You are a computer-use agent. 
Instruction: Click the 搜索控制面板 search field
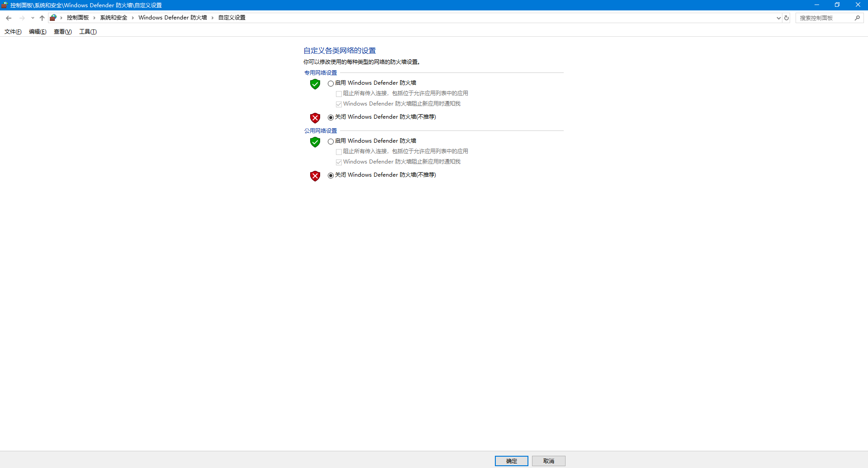coord(824,18)
